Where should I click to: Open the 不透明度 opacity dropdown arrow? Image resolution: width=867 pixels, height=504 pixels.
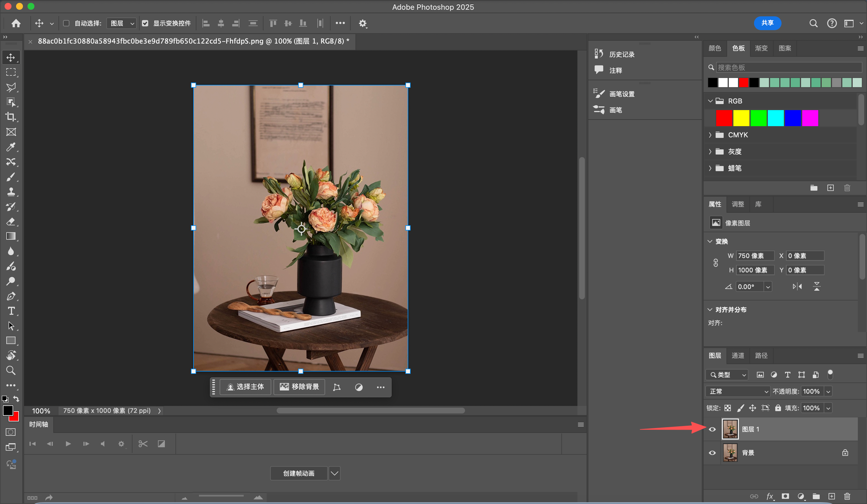(x=828, y=392)
